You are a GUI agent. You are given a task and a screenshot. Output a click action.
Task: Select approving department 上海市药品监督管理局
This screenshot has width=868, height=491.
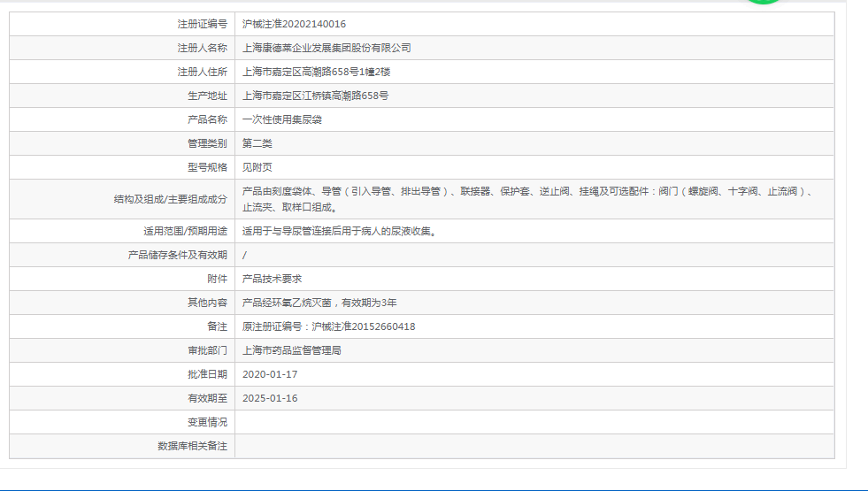[292, 350]
